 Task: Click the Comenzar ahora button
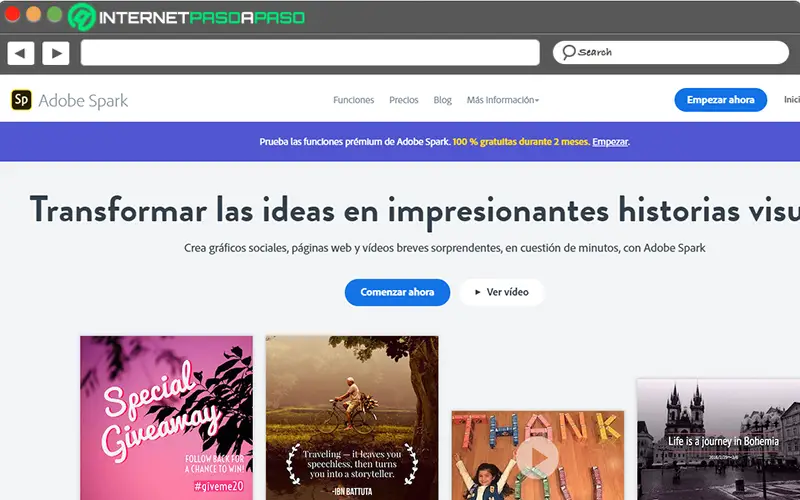(x=397, y=292)
